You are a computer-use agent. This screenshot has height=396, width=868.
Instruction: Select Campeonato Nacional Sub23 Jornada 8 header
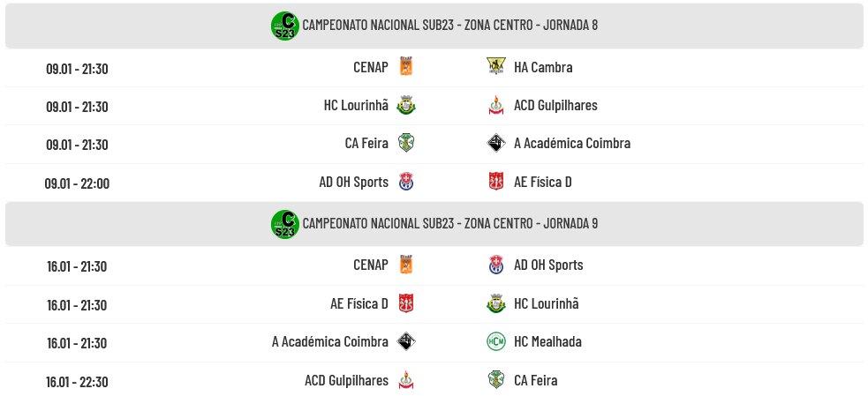(x=449, y=25)
